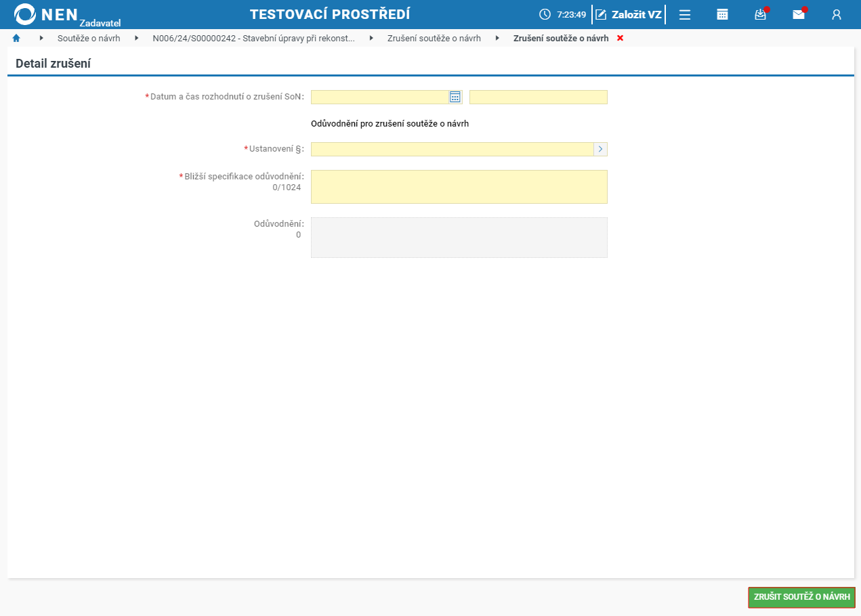The image size is (861, 616).
Task: Open the inbox tray notifications icon
Action: point(761,14)
